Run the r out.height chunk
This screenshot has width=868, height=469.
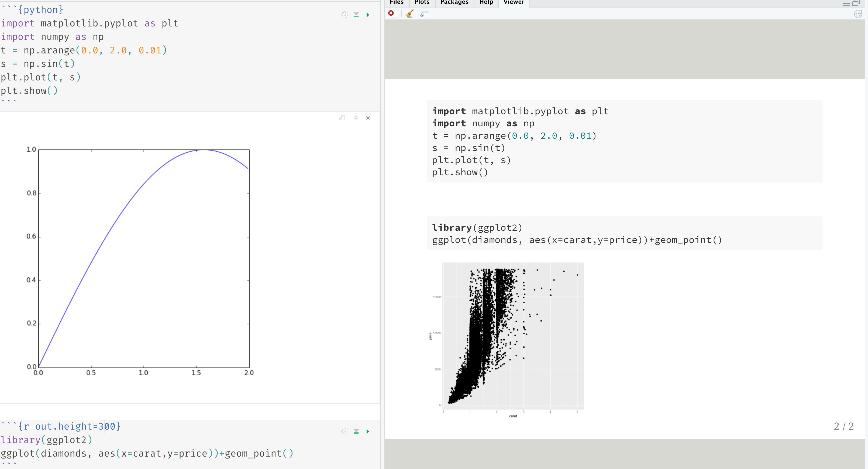(368, 431)
